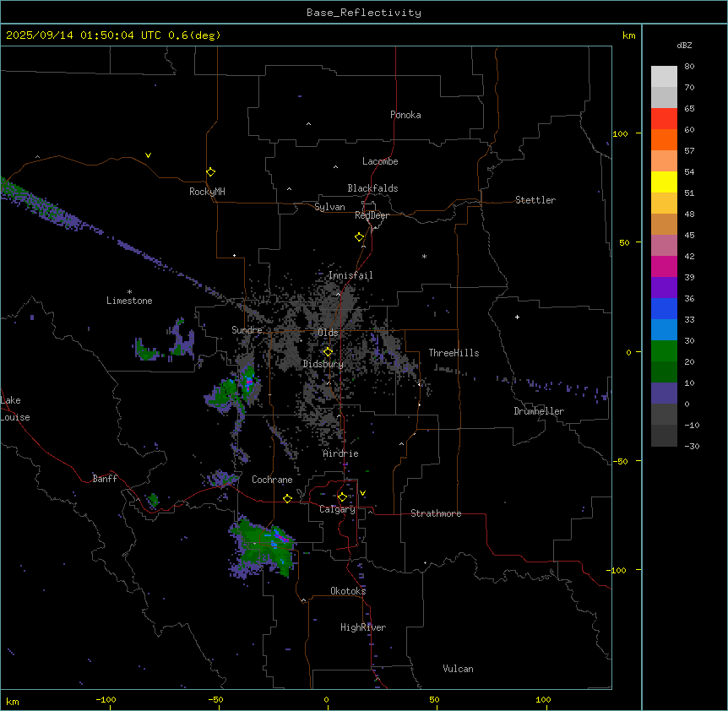Click the asterisk marker east of Innisfail

point(424,256)
